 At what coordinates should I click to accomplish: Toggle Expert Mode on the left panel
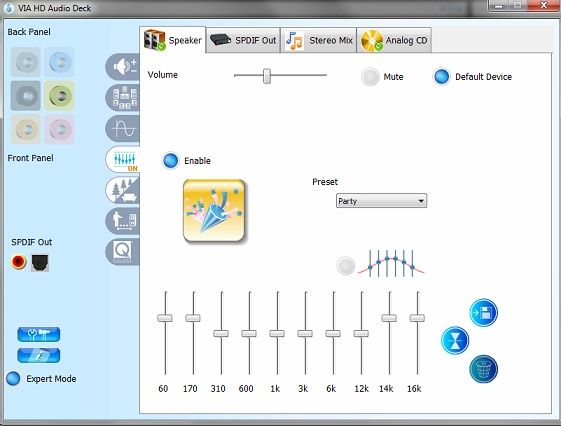[x=13, y=379]
